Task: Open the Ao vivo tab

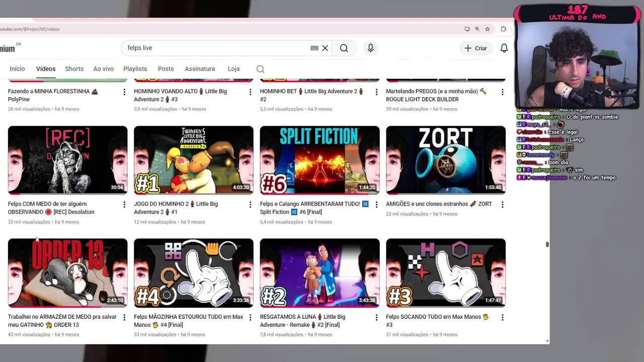Action: click(x=103, y=69)
